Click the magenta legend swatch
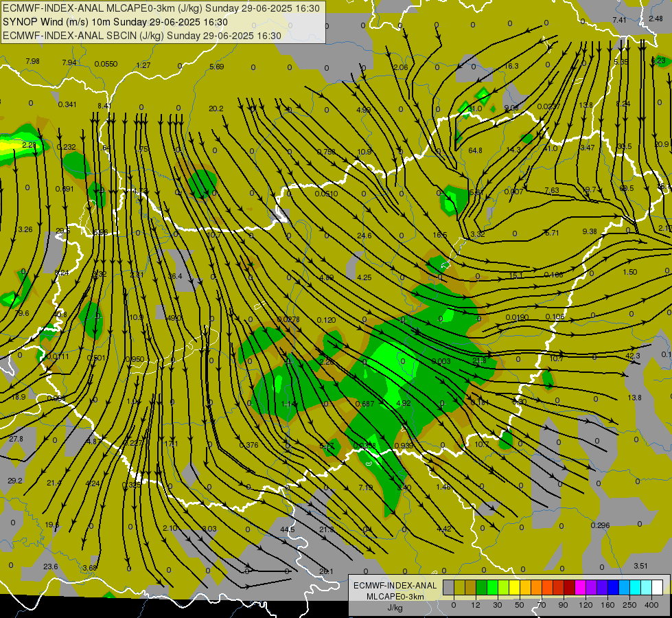The height and width of the screenshot is (618, 672). (581, 587)
